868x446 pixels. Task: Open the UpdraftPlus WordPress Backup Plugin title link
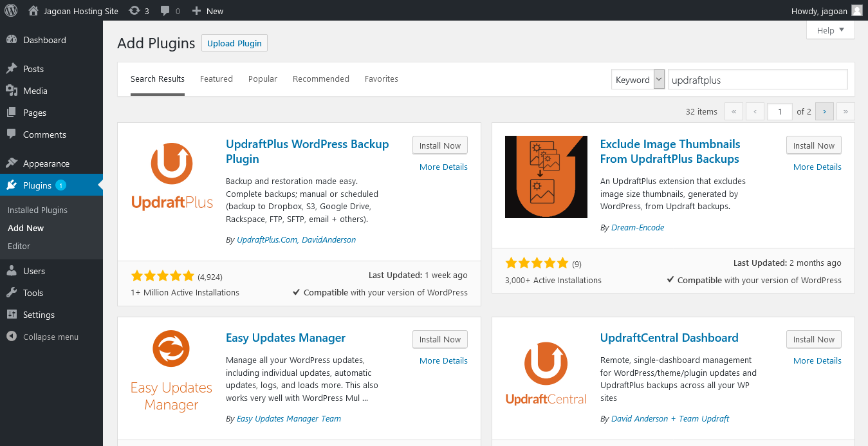point(308,151)
